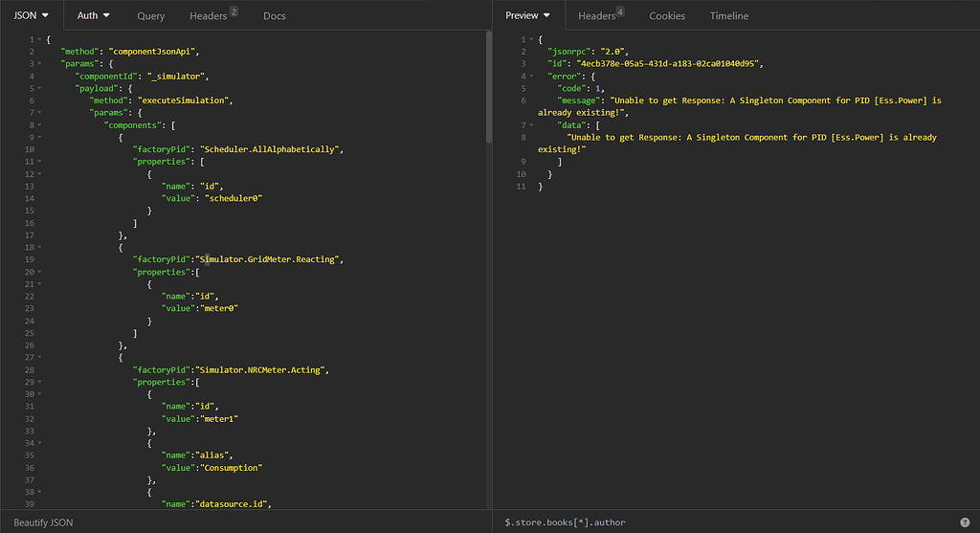Collapse the "components" array fold at line 8
The image size is (980, 533).
click(x=39, y=125)
